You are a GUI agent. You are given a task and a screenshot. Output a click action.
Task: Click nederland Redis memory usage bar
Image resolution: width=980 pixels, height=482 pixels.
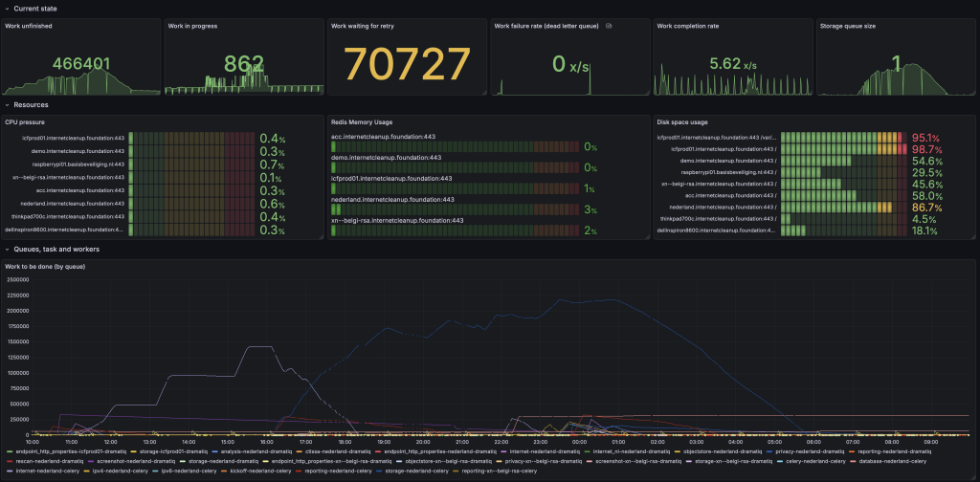(x=455, y=209)
